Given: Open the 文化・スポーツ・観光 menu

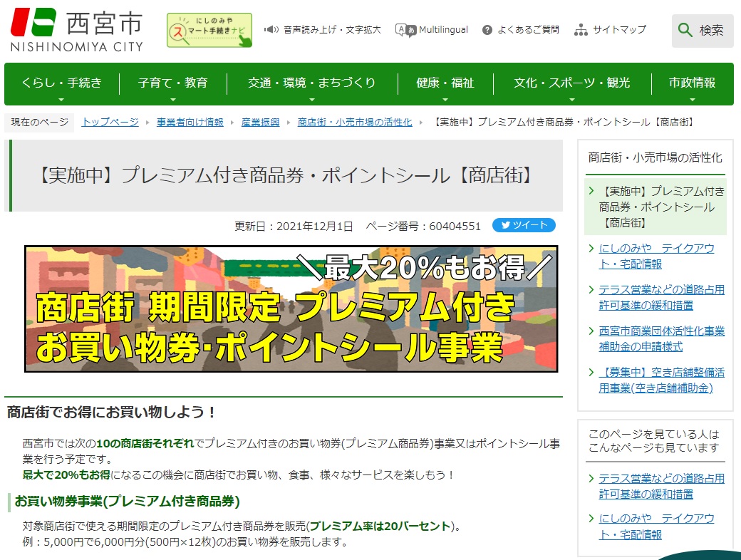Looking at the screenshot, I should point(572,83).
